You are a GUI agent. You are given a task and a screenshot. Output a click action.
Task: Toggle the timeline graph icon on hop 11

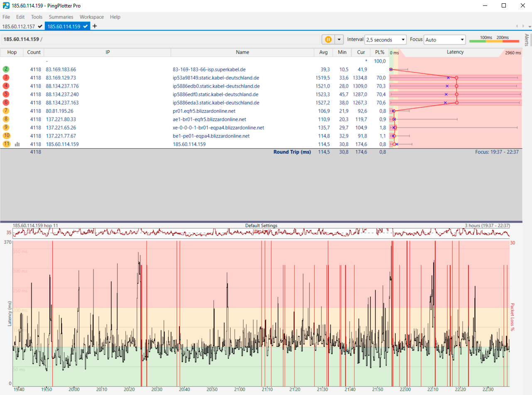click(17, 144)
